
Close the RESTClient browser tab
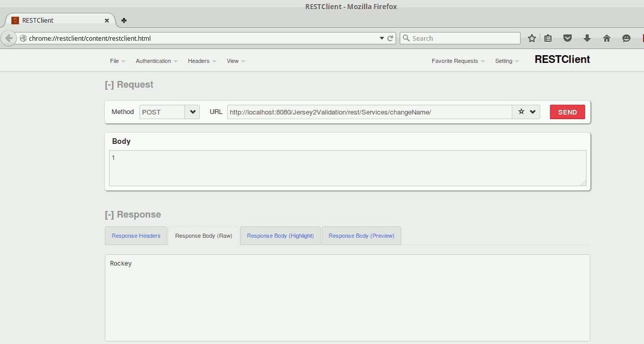tap(107, 21)
